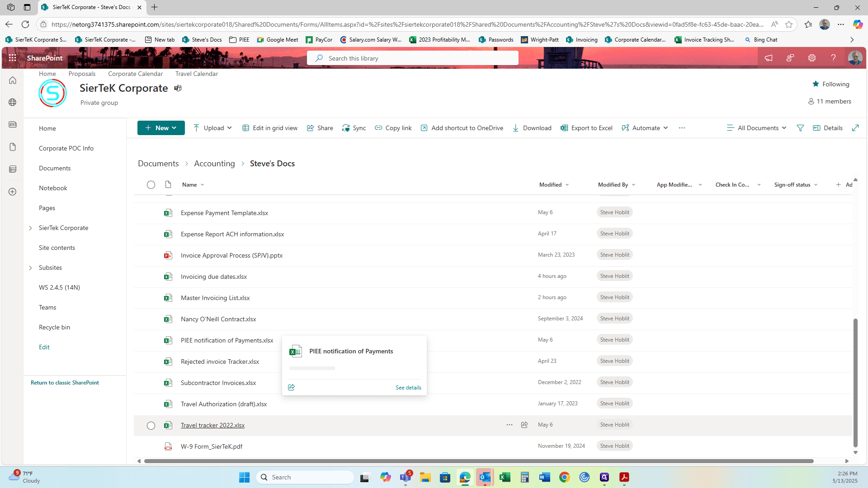Click the browser address bar URL

point(407,24)
